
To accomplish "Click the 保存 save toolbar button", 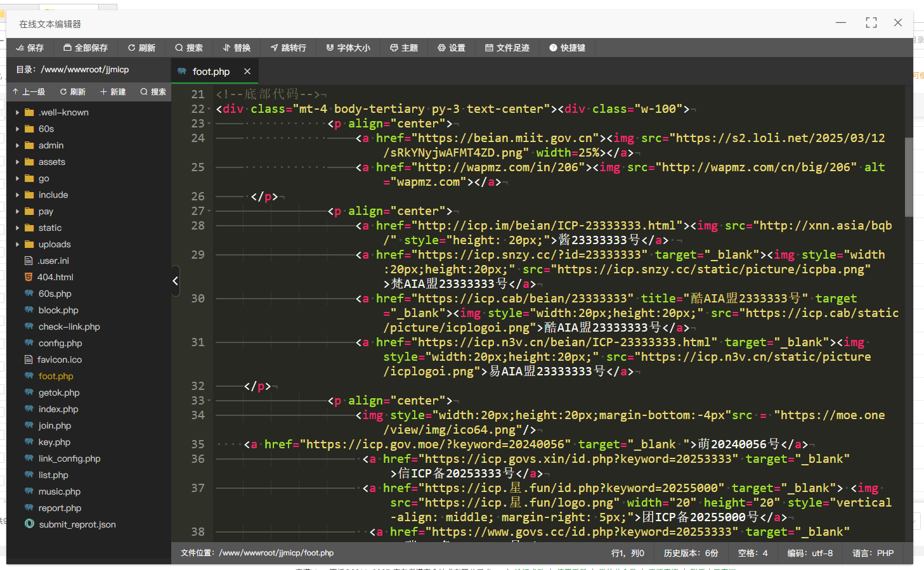I will pos(30,48).
